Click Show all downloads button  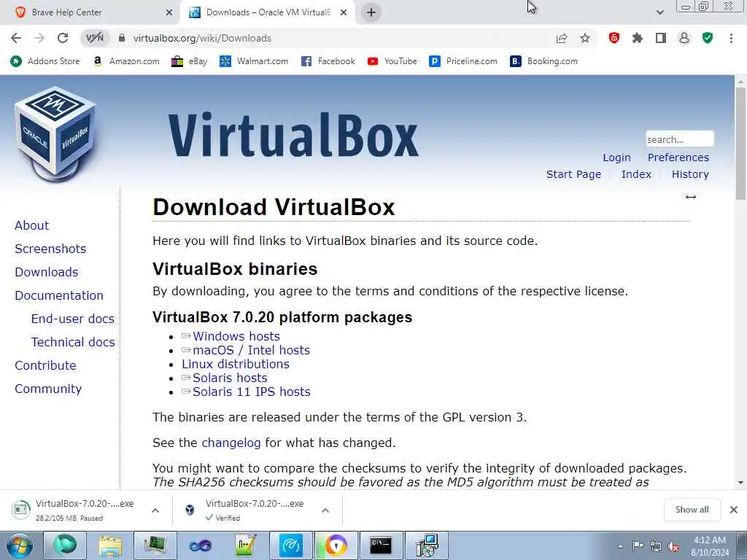[x=692, y=510]
